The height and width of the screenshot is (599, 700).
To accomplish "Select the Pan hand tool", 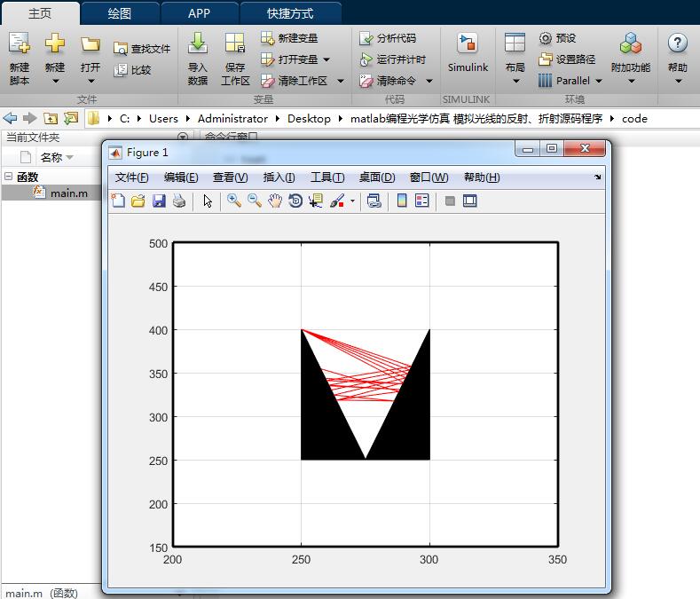I will pos(275,201).
